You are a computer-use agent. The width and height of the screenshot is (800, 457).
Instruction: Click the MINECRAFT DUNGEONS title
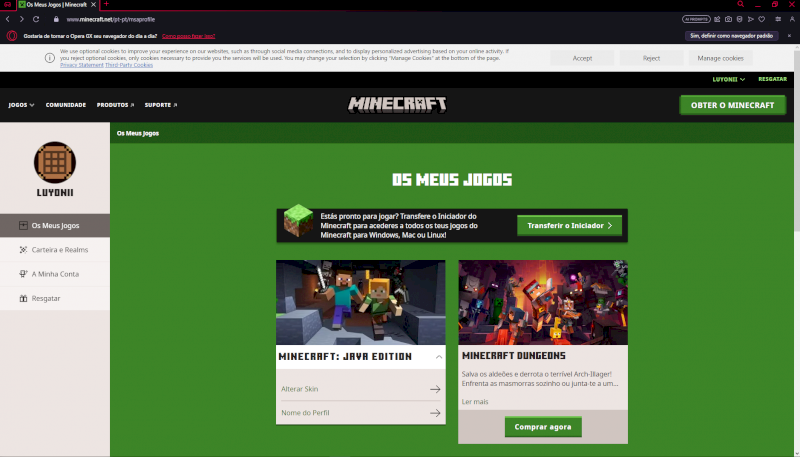[x=514, y=356]
